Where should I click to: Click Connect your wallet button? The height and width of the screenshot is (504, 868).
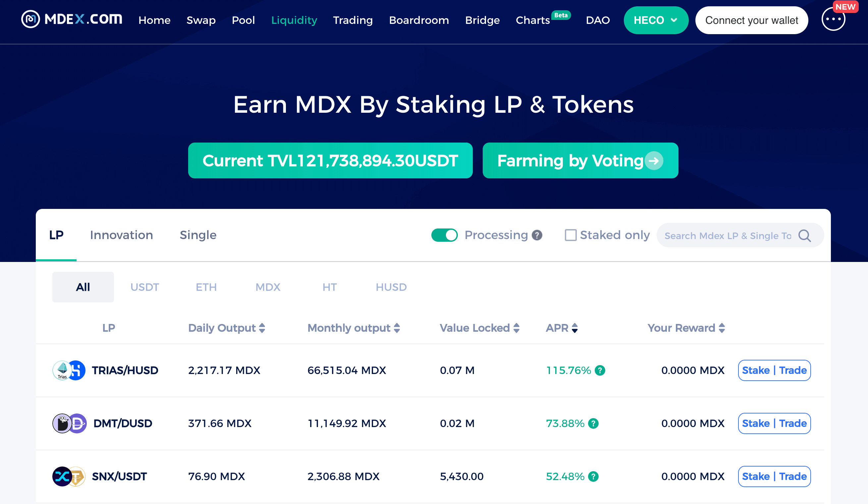pos(752,20)
